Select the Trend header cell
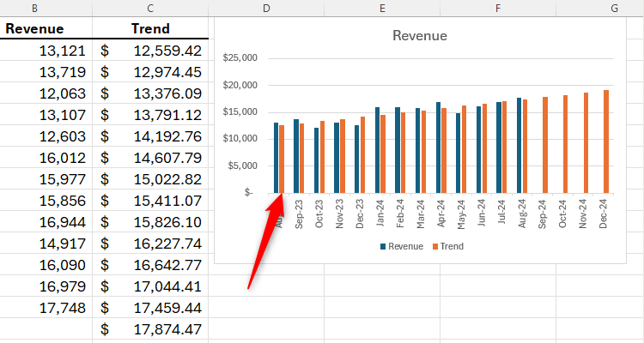 click(150, 29)
